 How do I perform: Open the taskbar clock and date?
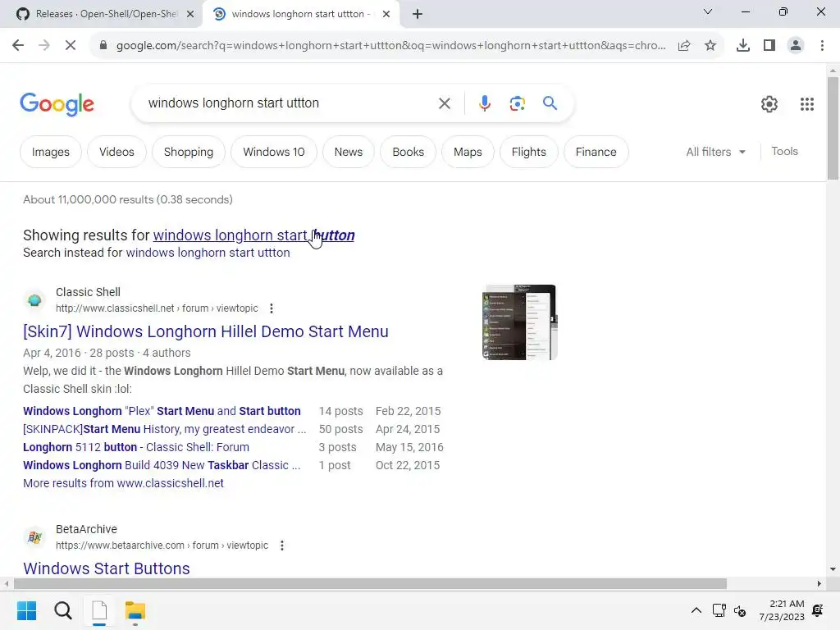point(782,610)
